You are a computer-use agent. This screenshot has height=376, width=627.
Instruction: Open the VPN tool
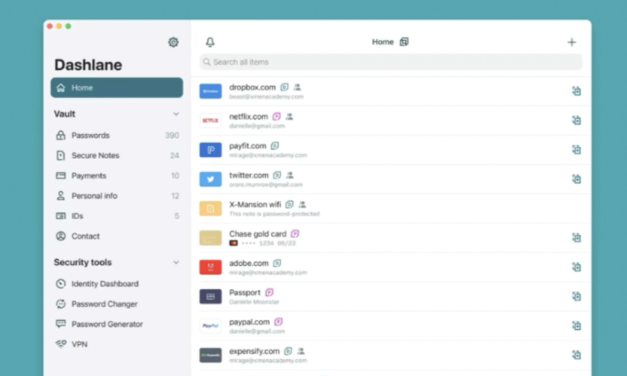117,344
